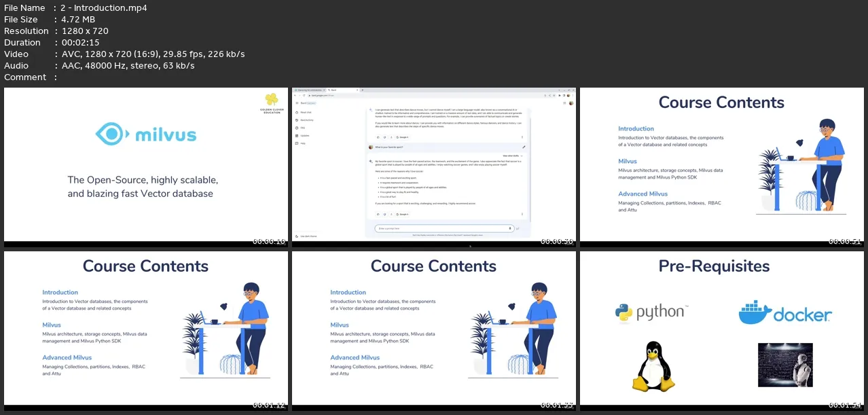Viewport: 868px width, 415px height.
Task: Click the Python logo on Pre-Requisites slide
Action: 651,312
